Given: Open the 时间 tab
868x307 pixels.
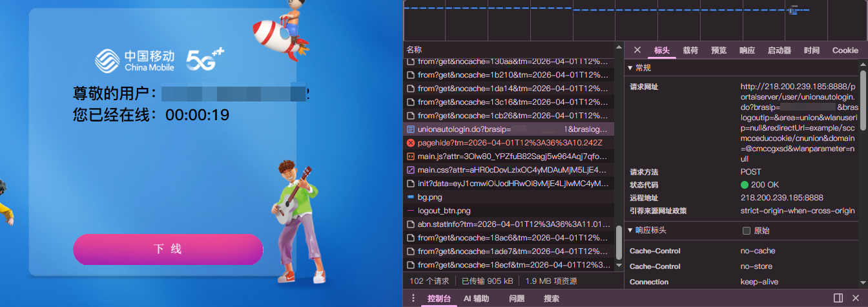Looking at the screenshot, I should 812,50.
